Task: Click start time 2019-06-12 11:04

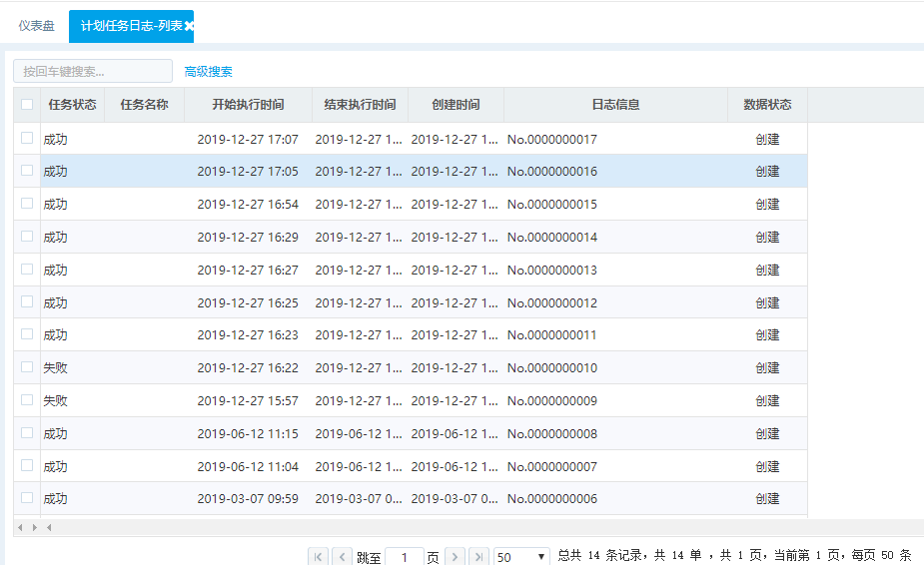Action: 248,467
